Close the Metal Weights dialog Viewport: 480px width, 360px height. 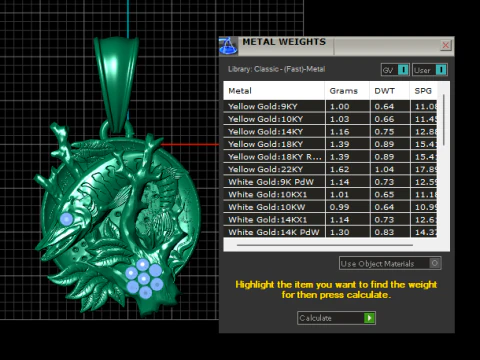445,45
